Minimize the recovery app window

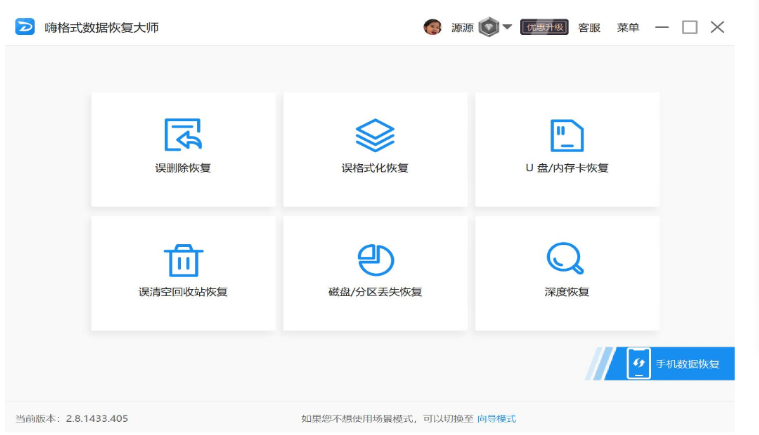[x=661, y=27]
